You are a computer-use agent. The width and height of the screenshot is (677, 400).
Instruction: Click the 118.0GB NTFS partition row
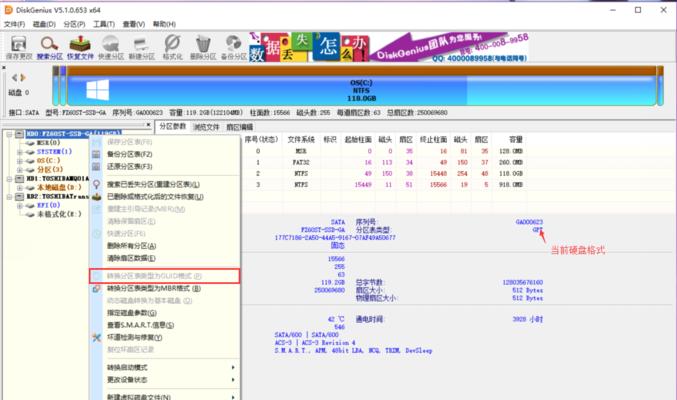point(383,174)
